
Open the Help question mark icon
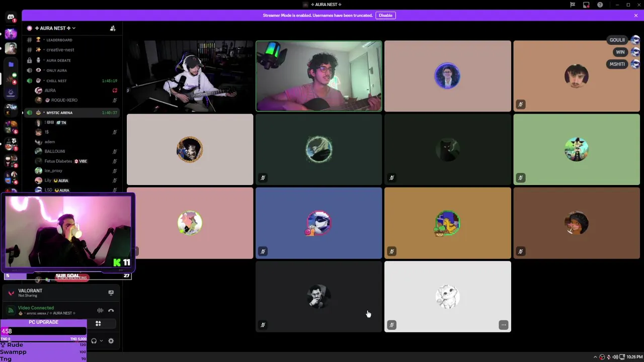600,5
